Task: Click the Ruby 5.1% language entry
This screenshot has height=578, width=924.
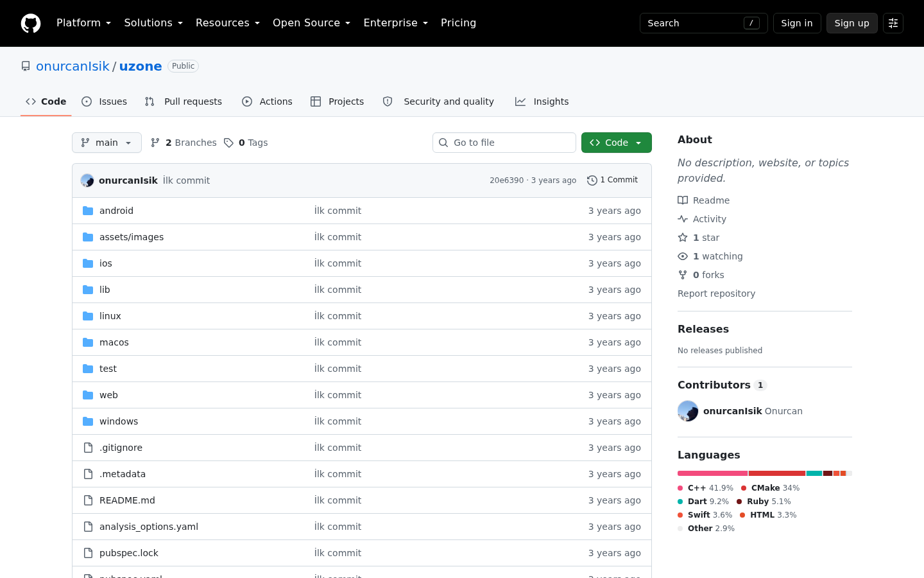Action: click(x=764, y=502)
